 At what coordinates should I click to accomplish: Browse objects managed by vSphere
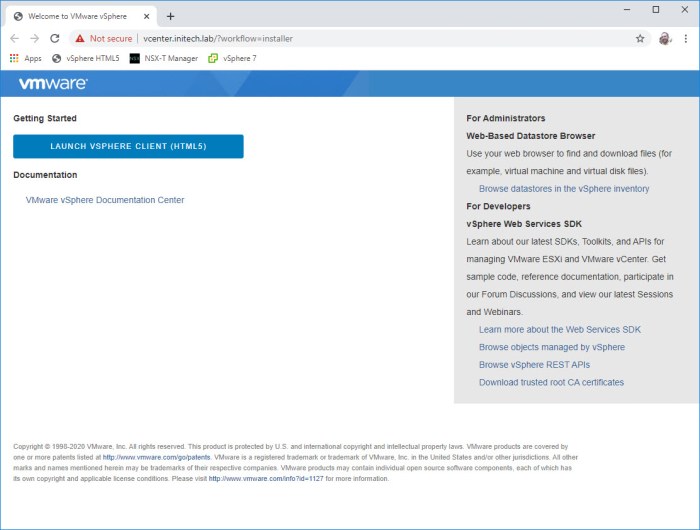552,347
